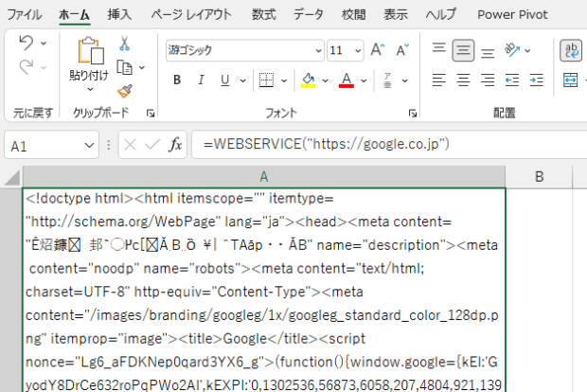This screenshot has width=587, height=392.
Task: Open Font settings dialog launcher
Action: (x=413, y=113)
